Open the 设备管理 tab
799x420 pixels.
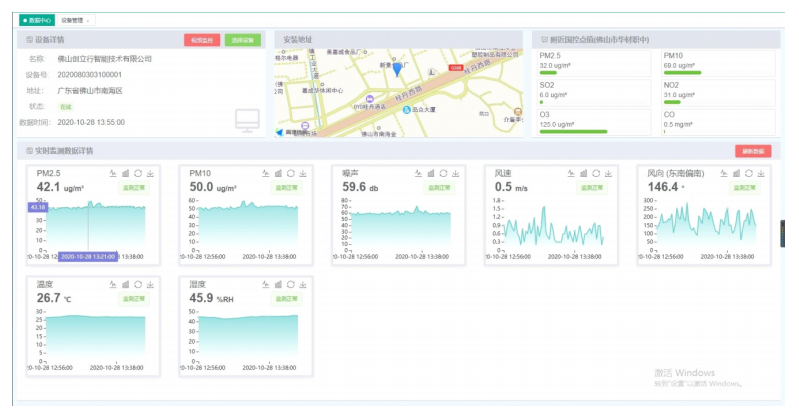(x=72, y=20)
